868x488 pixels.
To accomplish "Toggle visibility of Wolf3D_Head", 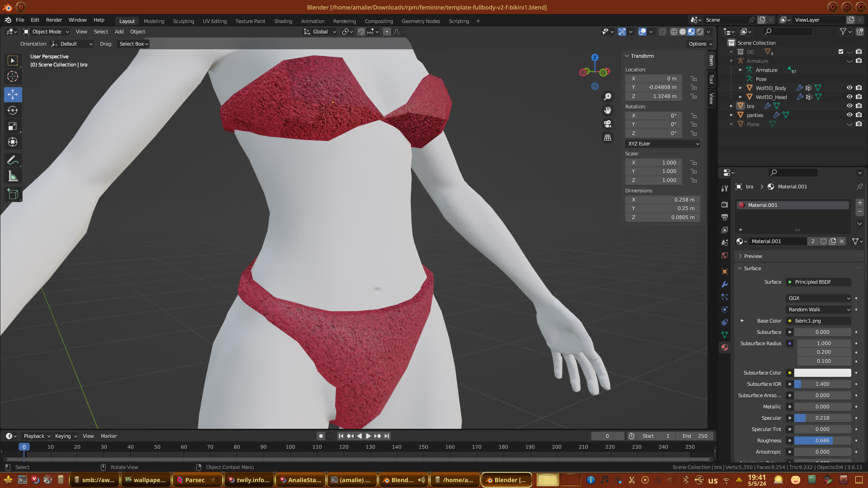I will pyautogui.click(x=849, y=97).
